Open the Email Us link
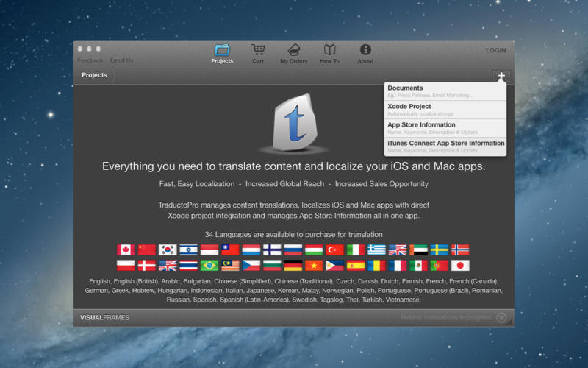The height and width of the screenshot is (368, 588). click(121, 60)
